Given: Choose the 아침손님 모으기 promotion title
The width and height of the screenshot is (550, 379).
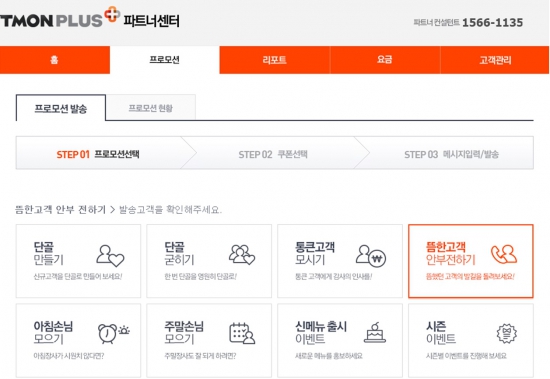Looking at the screenshot, I should click(53, 332).
